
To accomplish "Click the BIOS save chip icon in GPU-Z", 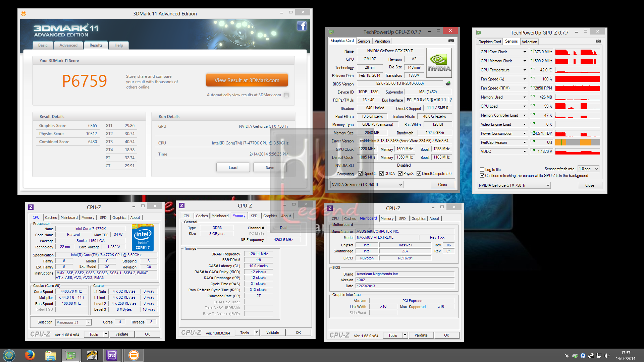I will [x=448, y=83].
